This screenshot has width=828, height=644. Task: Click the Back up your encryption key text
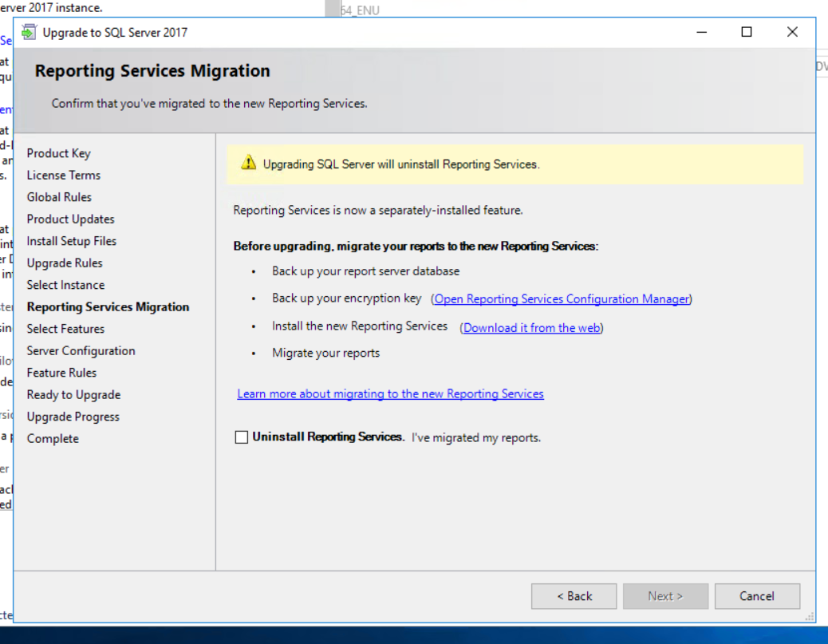pyautogui.click(x=346, y=298)
